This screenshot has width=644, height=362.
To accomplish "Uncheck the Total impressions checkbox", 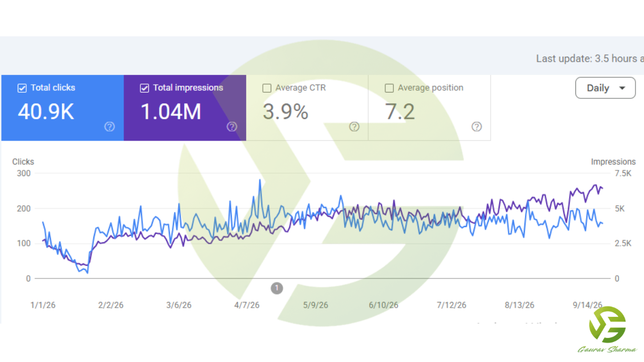I will point(145,88).
